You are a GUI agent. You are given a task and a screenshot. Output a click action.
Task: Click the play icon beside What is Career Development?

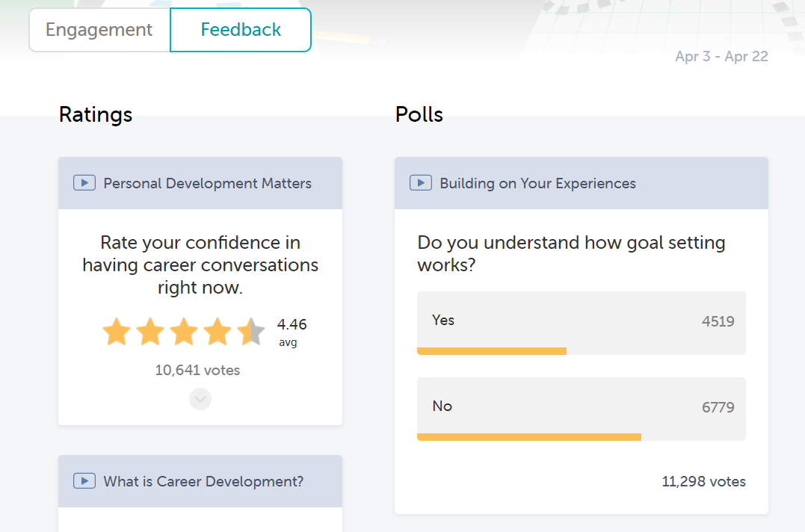tap(85, 480)
